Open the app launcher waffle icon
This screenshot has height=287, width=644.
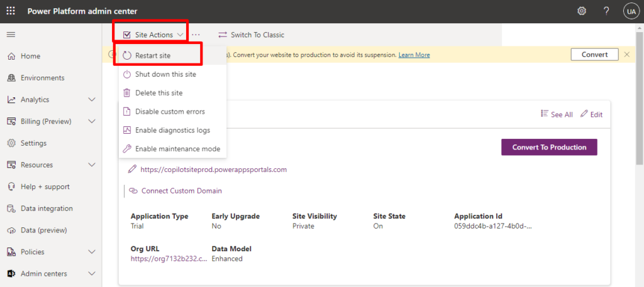pyautogui.click(x=11, y=11)
